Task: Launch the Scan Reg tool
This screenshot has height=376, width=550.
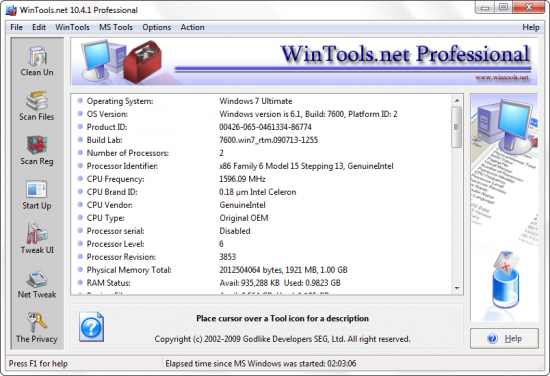Action: 37,150
